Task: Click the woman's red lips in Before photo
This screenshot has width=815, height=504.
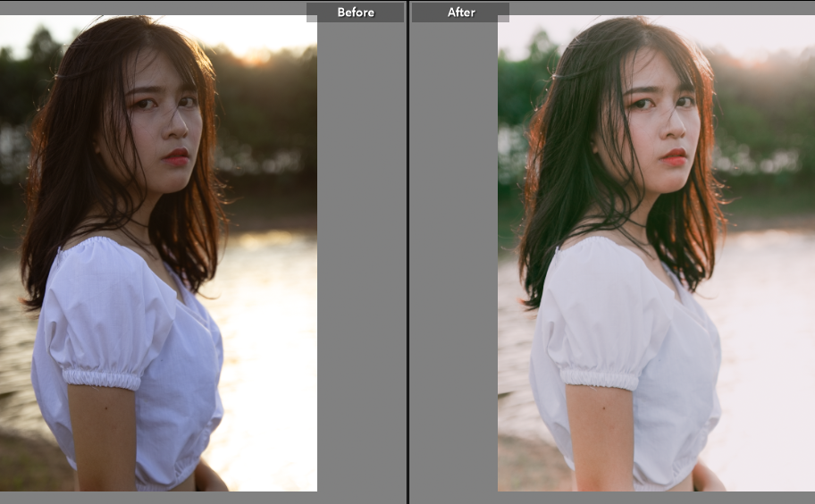Action: pos(176,156)
